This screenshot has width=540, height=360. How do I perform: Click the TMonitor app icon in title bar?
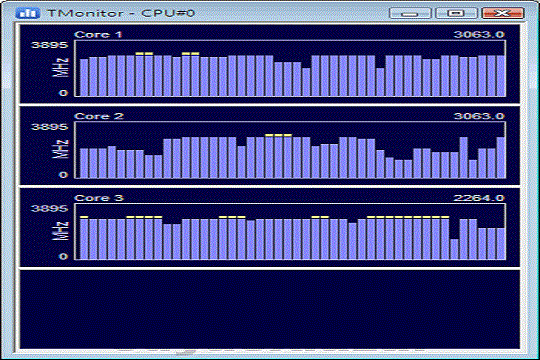[x=28, y=13]
